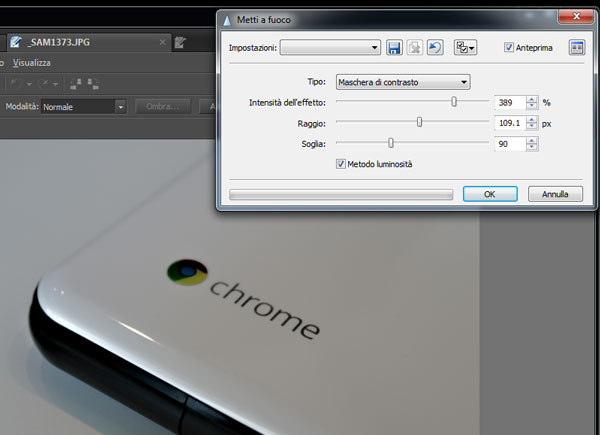This screenshot has width=600, height=435.
Task: Click the chrome logo in the photo
Action: click(188, 272)
